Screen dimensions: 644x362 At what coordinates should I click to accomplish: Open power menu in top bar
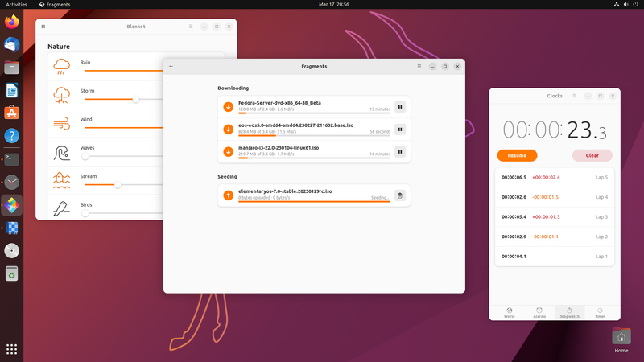point(635,5)
